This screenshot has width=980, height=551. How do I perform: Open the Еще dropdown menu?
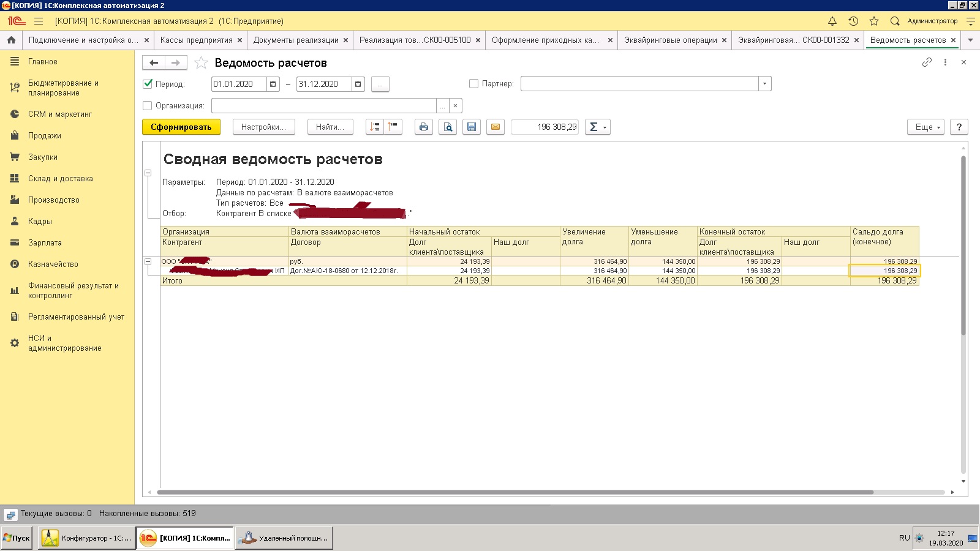tap(925, 127)
